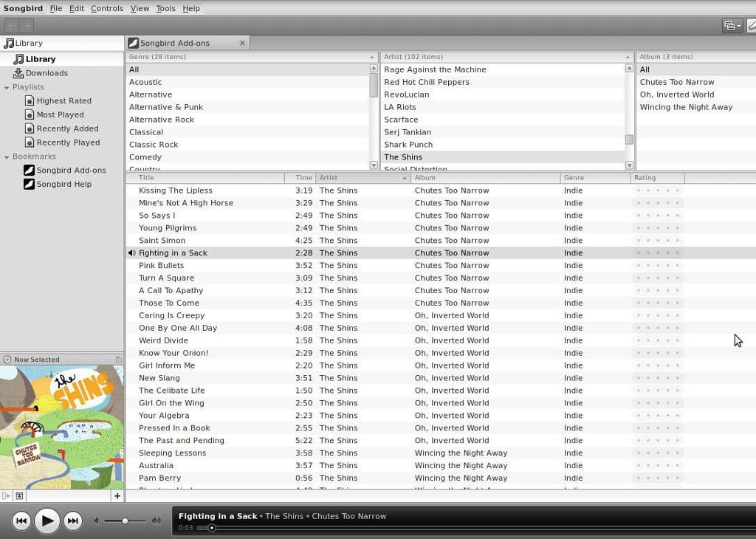Sort tracks by the Time column
This screenshot has width=756, height=539.
pos(300,177)
